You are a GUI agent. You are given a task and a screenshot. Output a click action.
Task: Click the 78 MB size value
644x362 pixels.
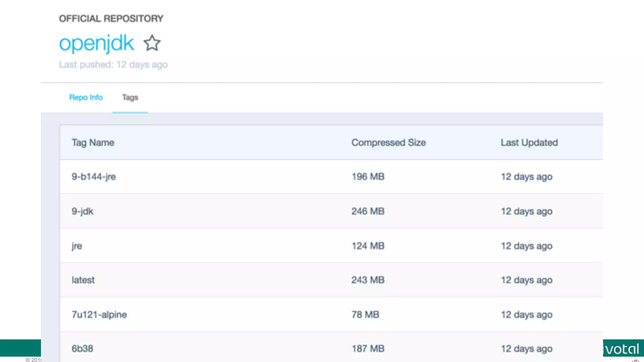click(x=365, y=315)
